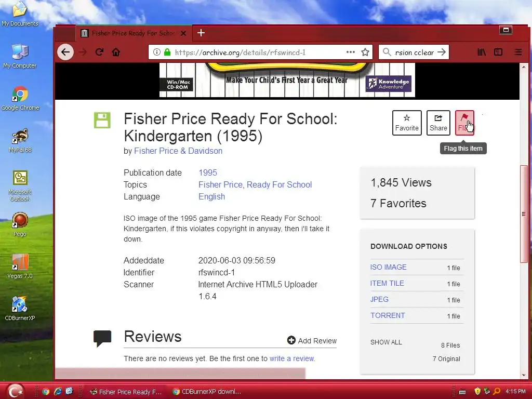Open the 1995 publication date link

208,172
